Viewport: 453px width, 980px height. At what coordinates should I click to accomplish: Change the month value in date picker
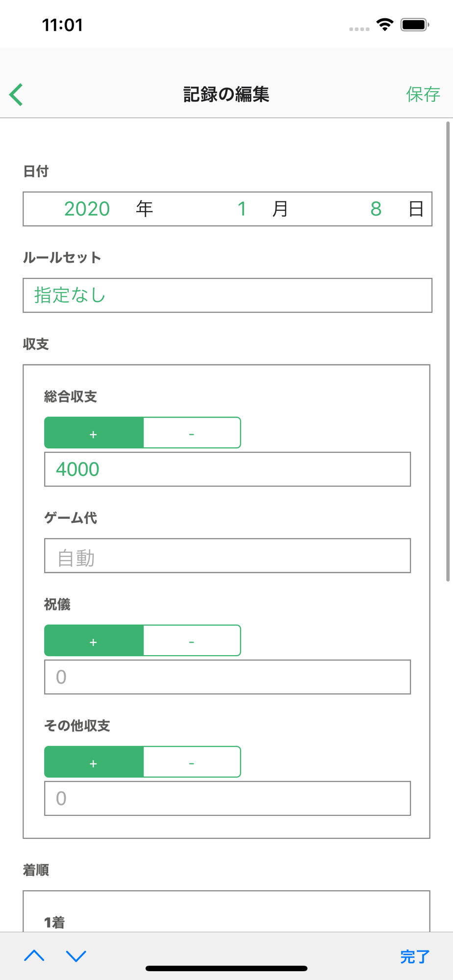(242, 209)
